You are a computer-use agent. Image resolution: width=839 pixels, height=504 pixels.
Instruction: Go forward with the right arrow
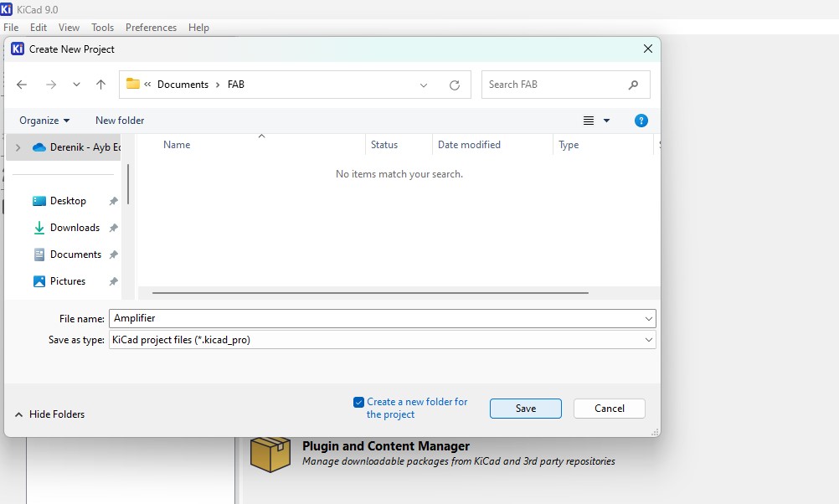[51, 85]
